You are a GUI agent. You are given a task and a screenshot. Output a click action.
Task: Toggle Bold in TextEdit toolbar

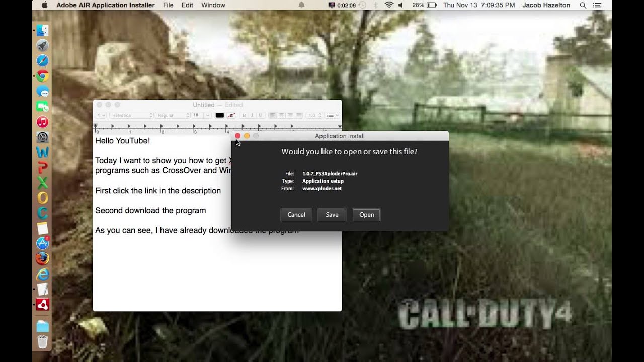[244, 115]
